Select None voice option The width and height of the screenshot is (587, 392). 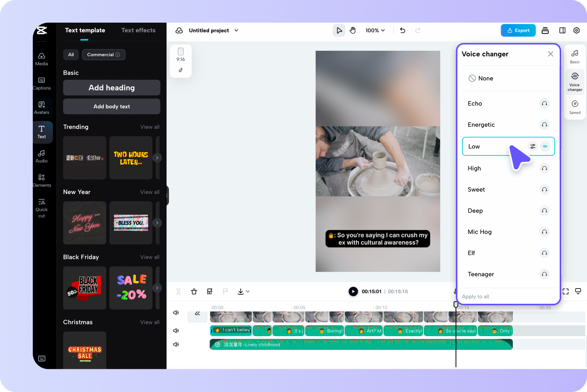(508, 78)
